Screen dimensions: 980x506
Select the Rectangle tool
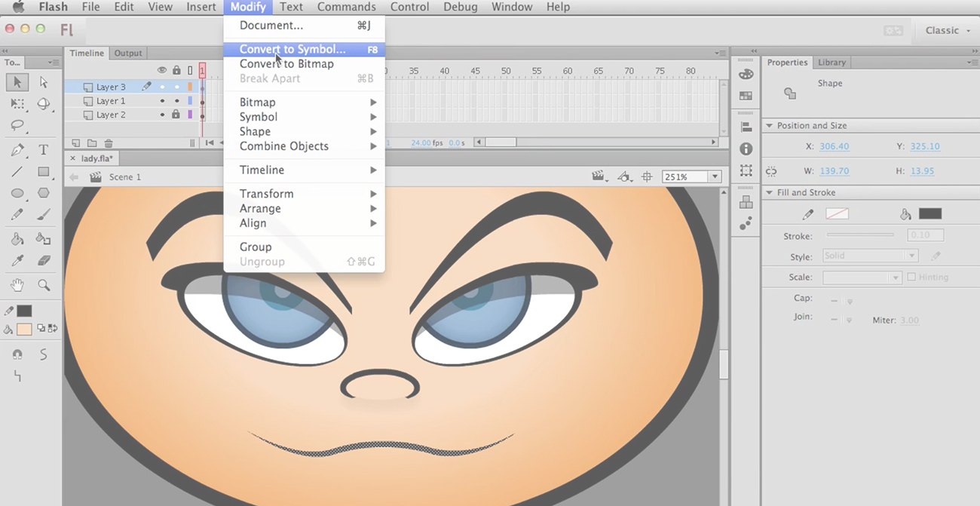point(44,172)
